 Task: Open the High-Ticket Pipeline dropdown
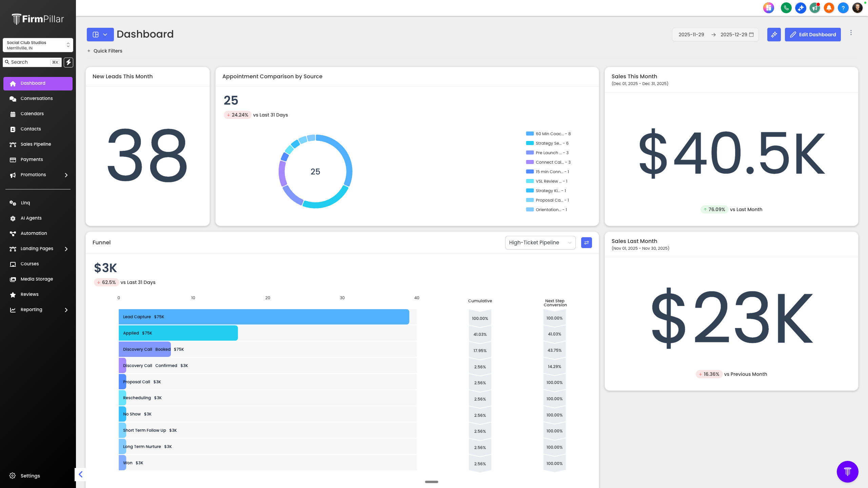(540, 243)
